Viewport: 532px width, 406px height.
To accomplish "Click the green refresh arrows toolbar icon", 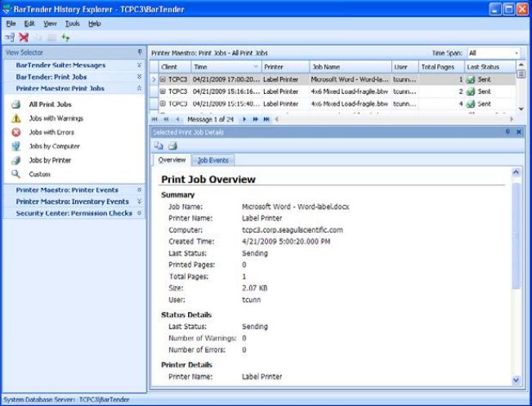I will pos(66,38).
